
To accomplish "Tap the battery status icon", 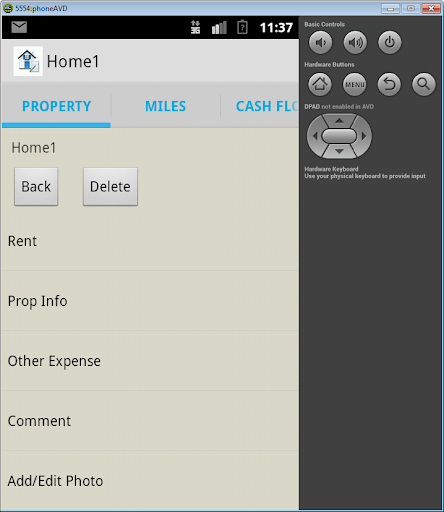I will 242,27.
